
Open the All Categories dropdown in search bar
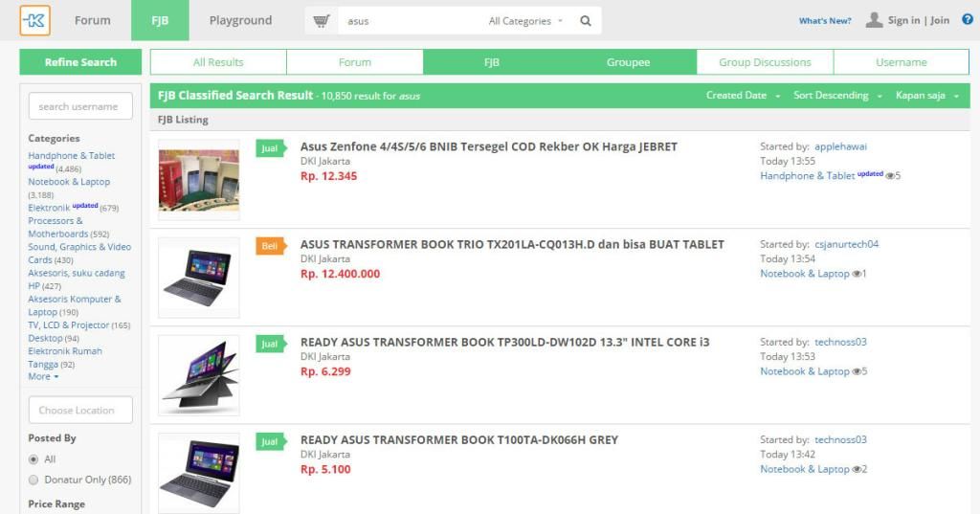point(525,21)
